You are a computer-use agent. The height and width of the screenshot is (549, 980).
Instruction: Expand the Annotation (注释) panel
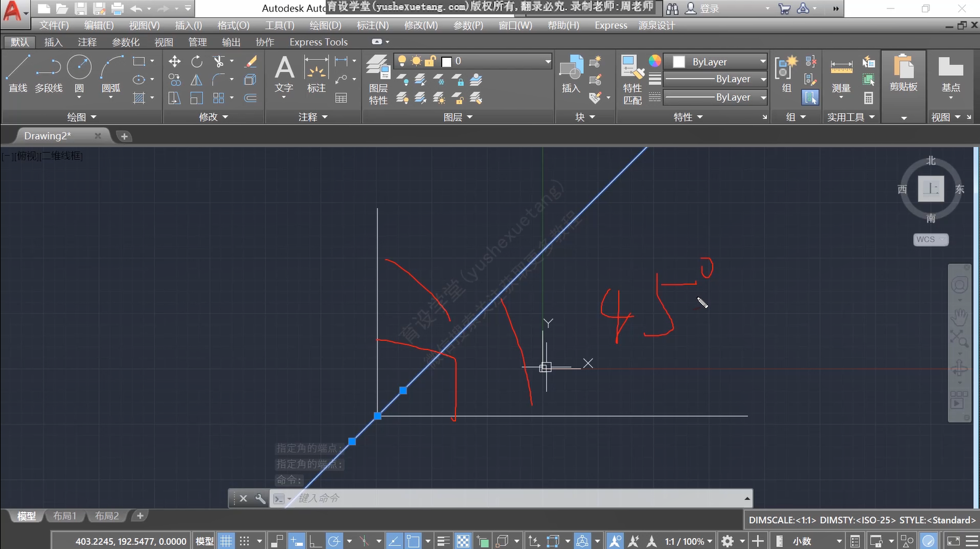(x=313, y=117)
